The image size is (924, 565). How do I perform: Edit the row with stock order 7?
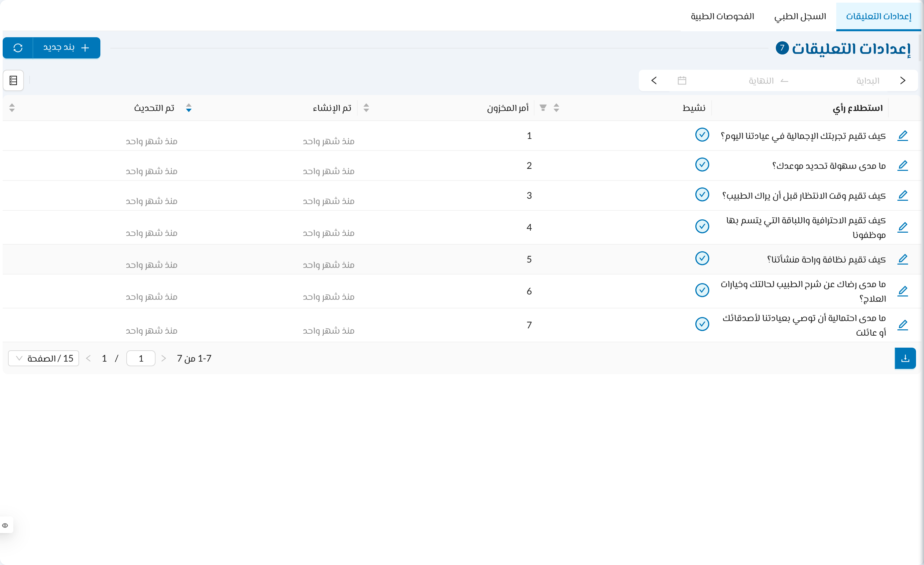[903, 325]
